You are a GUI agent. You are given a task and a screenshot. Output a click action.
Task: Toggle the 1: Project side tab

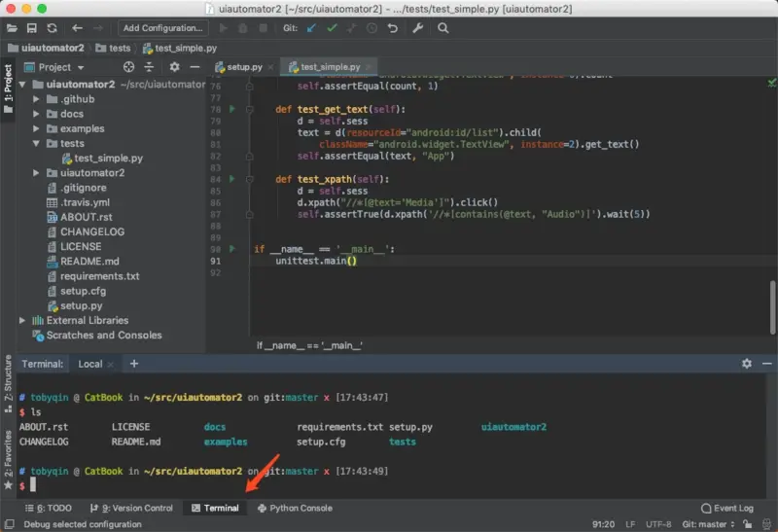point(8,89)
